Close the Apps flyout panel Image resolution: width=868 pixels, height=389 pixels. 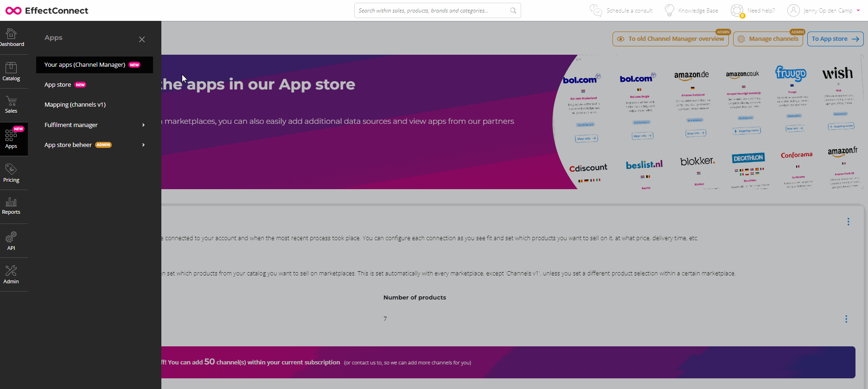click(142, 39)
